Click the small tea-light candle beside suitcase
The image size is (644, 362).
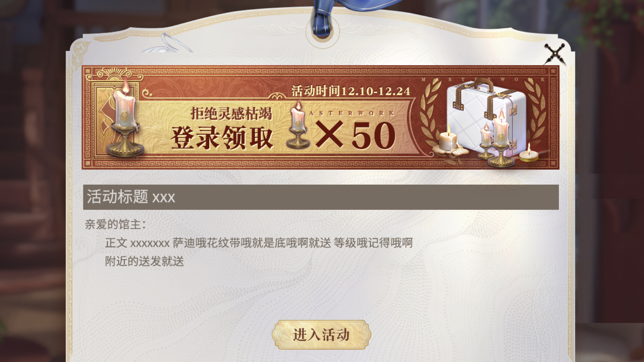[x=529, y=154]
